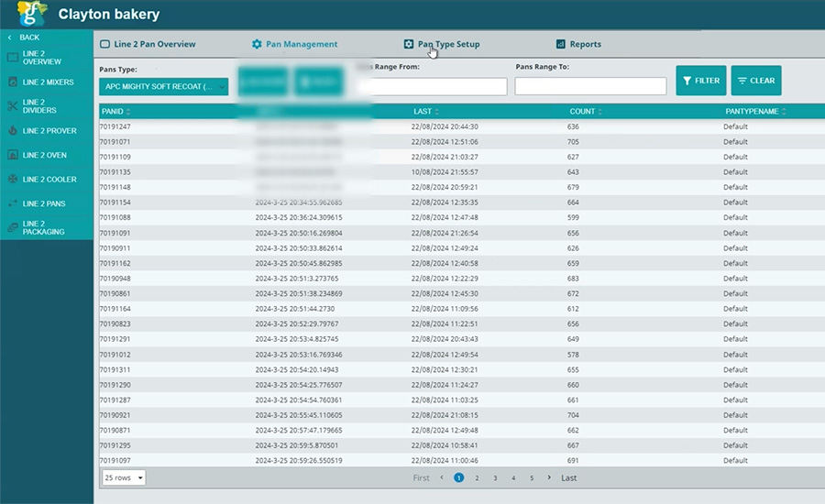Sort table by PANID column header
This screenshot has height=504, width=825.
click(x=115, y=111)
